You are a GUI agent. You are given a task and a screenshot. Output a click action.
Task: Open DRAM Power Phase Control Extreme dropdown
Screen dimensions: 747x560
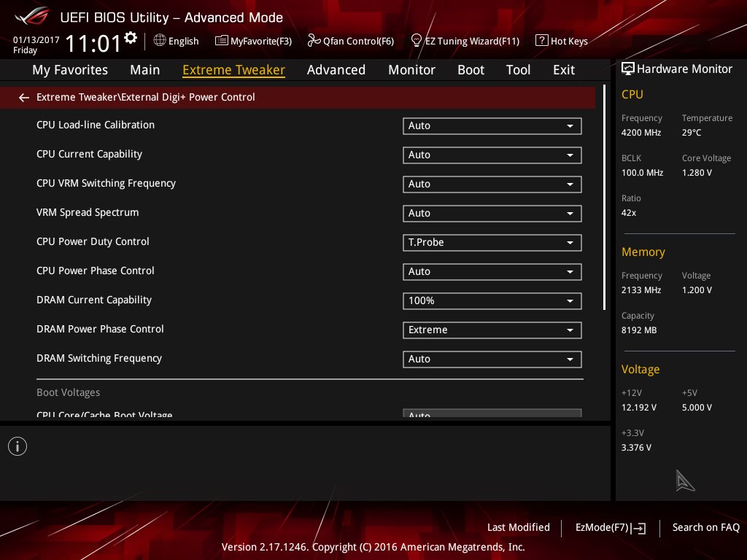[x=492, y=330]
